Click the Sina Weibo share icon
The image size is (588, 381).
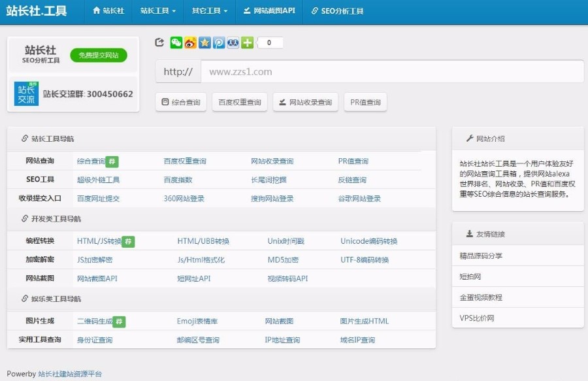pyautogui.click(x=189, y=42)
